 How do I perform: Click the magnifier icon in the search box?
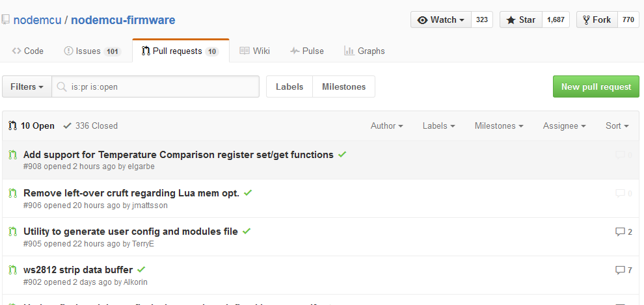62,86
